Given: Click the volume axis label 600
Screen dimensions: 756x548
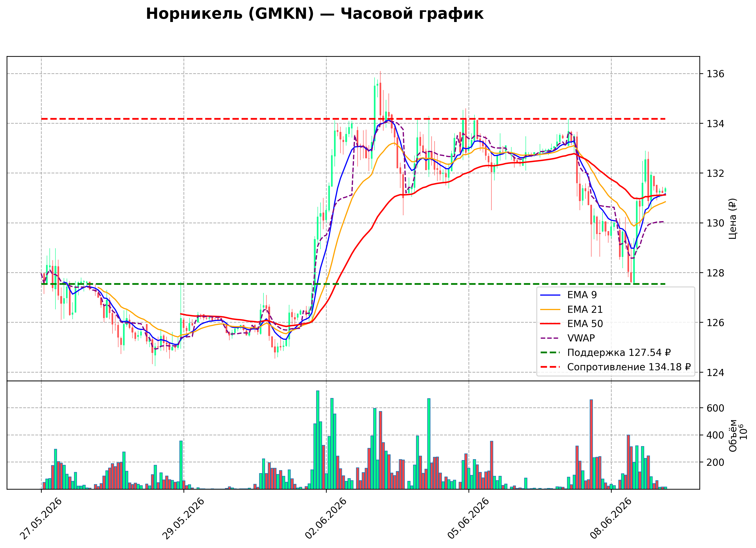Looking at the screenshot, I should point(715,408).
